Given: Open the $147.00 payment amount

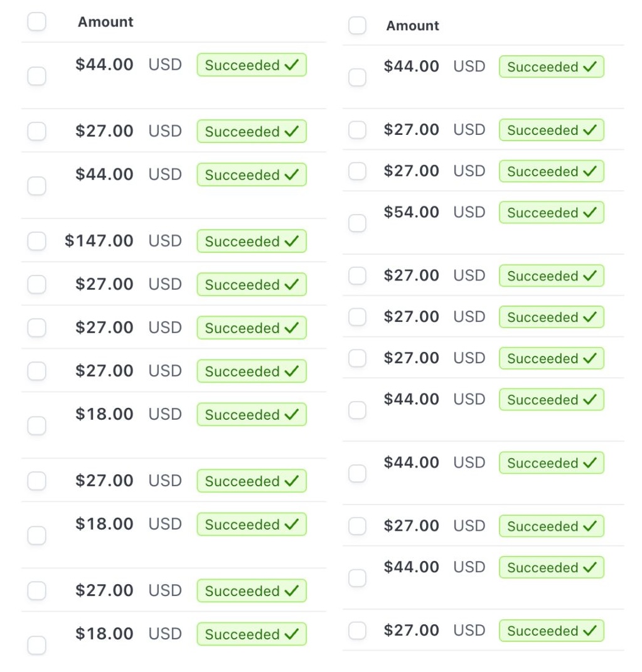Looking at the screenshot, I should (99, 241).
